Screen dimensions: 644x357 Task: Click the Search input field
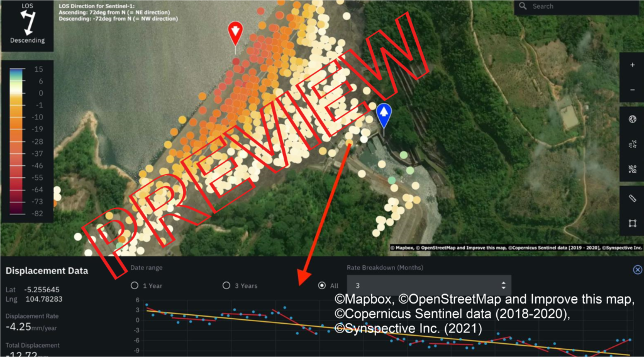(579, 6)
